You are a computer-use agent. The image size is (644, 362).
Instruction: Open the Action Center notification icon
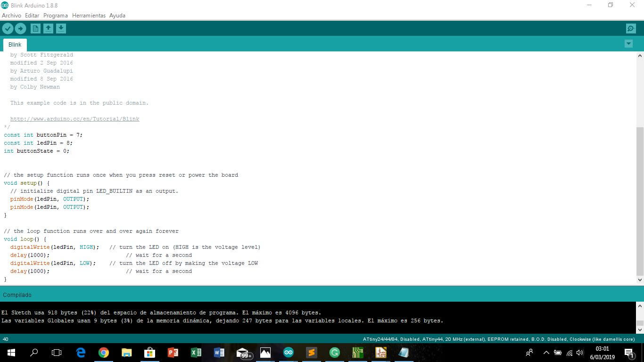click(629, 353)
